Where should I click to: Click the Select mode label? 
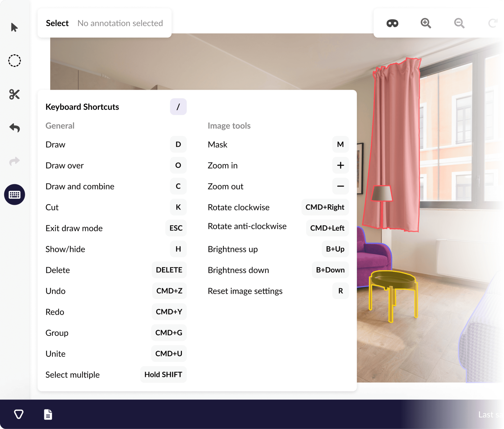(57, 23)
